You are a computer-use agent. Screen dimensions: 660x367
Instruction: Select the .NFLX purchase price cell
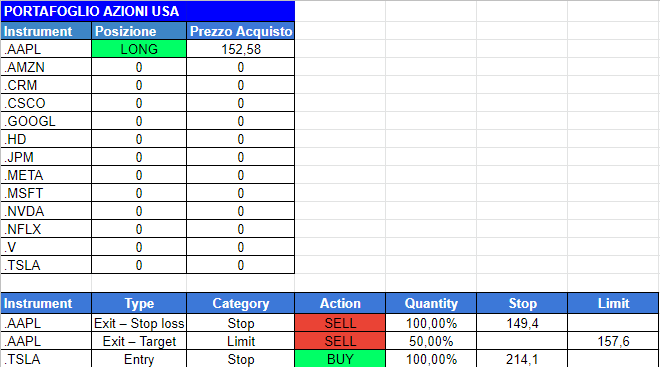coord(241,229)
